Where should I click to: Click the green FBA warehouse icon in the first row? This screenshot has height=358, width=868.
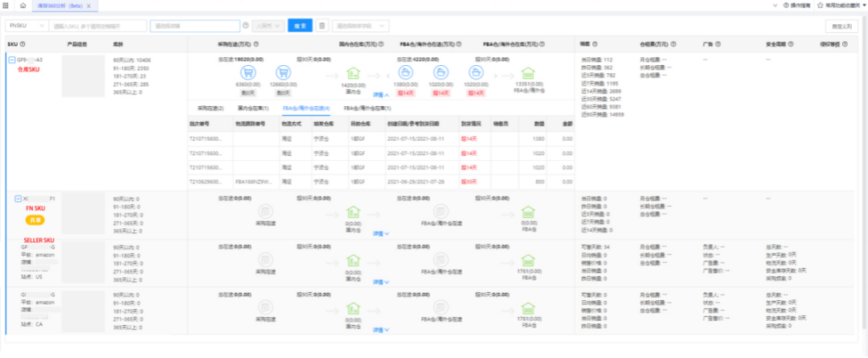click(528, 73)
